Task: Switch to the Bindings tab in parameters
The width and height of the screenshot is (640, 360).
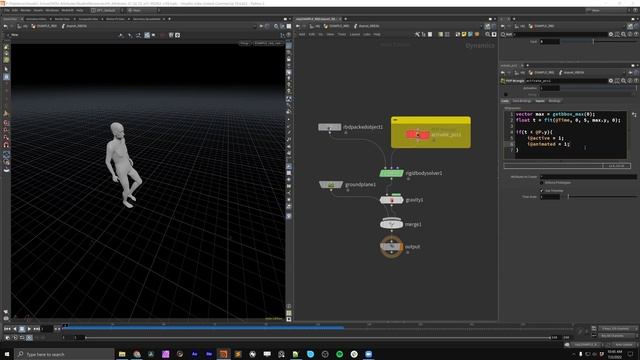Action: point(554,101)
